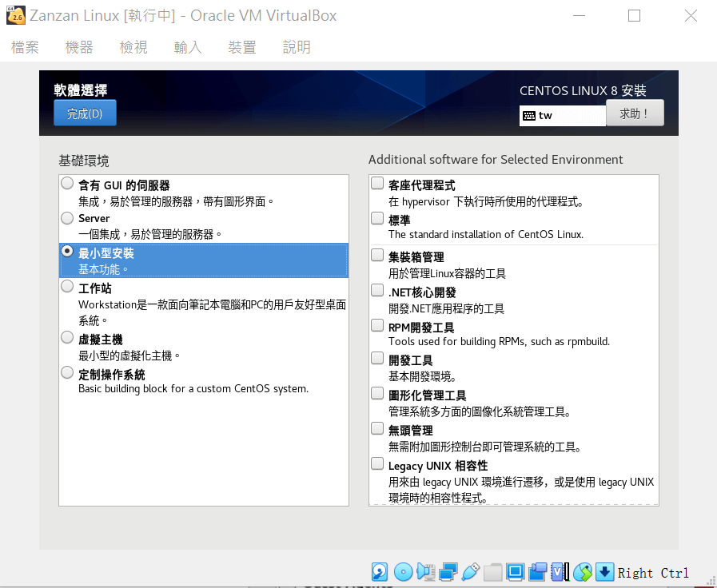This screenshot has height=588, width=717.
Task: Open the '檢視' View menu
Action: click(x=133, y=47)
